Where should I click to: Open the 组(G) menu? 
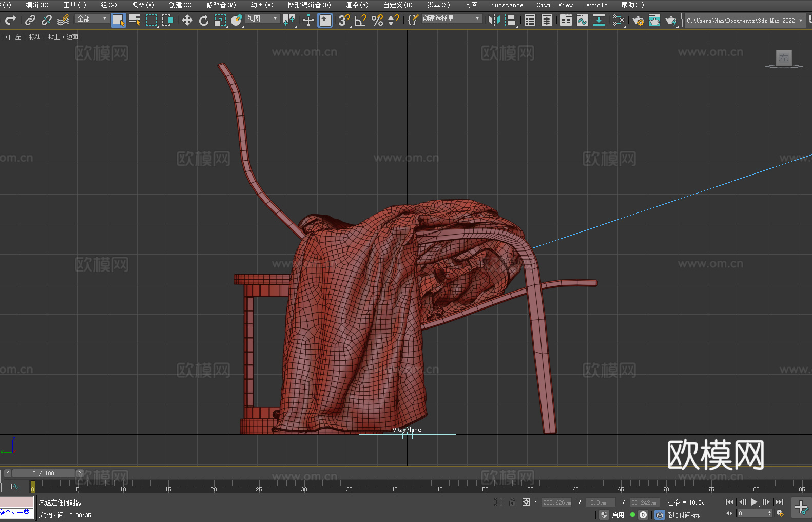point(109,5)
